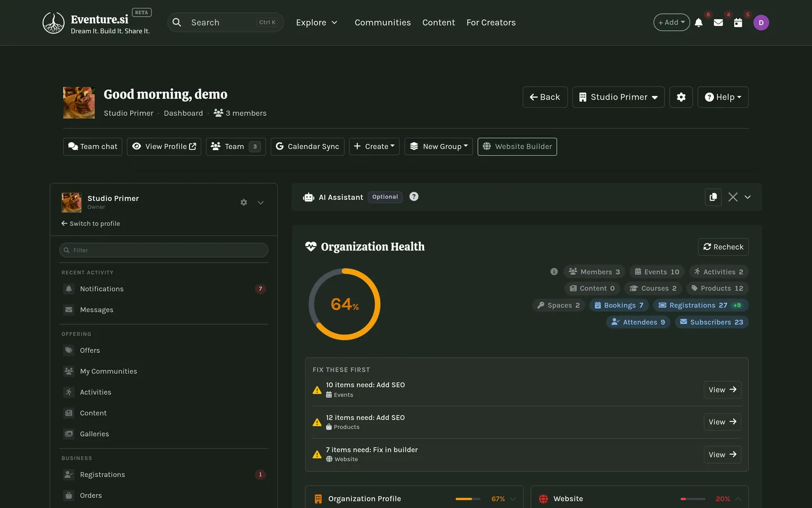Open the notifications bell icon in header
This screenshot has height=508, width=812.
pyautogui.click(x=699, y=23)
